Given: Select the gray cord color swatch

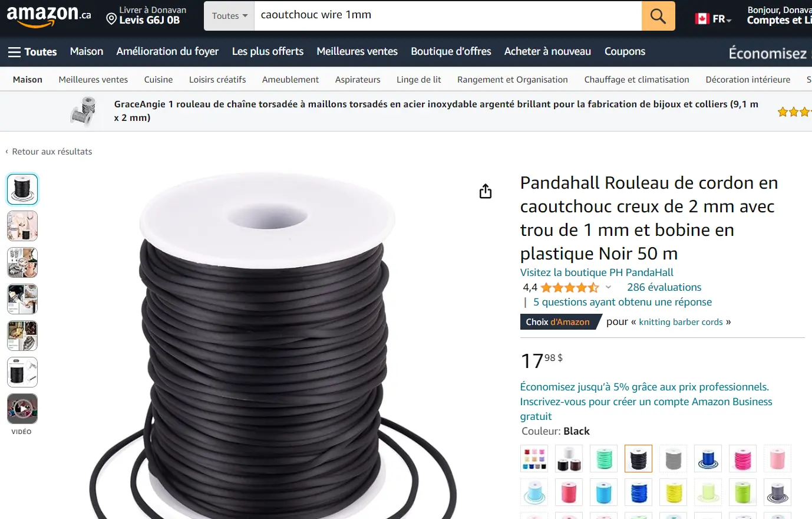Looking at the screenshot, I should click(x=674, y=458).
